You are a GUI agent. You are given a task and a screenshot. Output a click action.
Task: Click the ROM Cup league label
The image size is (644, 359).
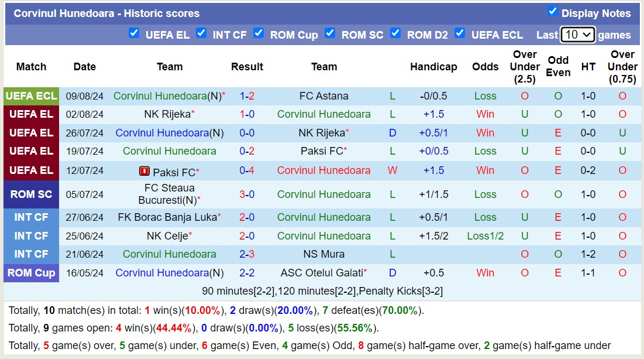[31, 273]
